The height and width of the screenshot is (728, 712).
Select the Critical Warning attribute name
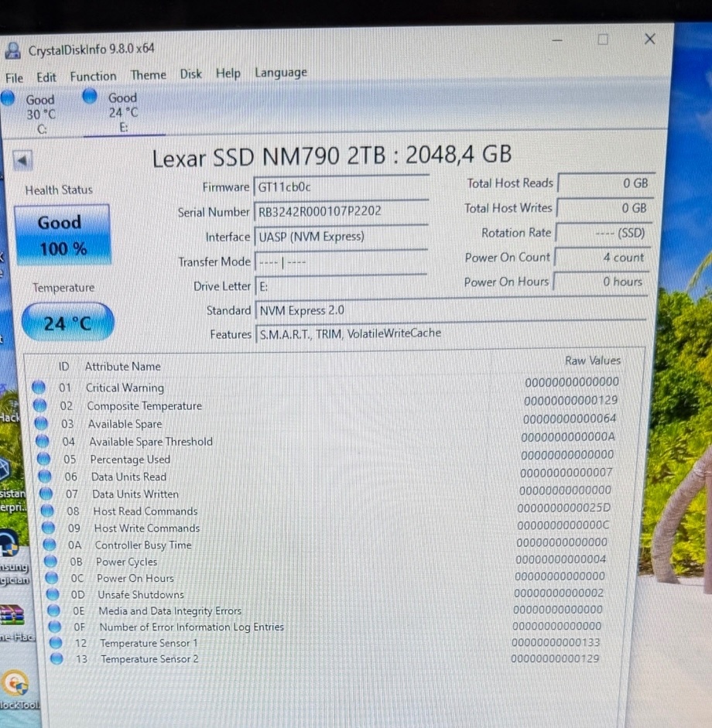125,388
